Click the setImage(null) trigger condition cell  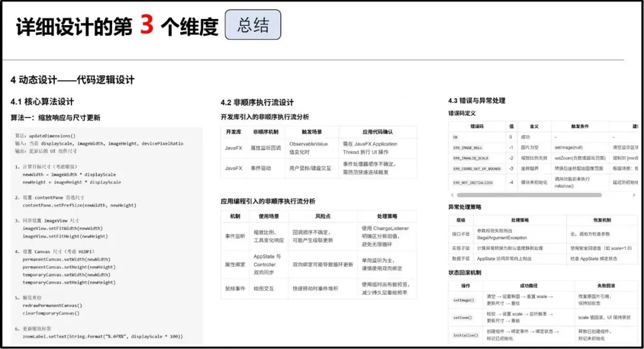tap(568, 147)
